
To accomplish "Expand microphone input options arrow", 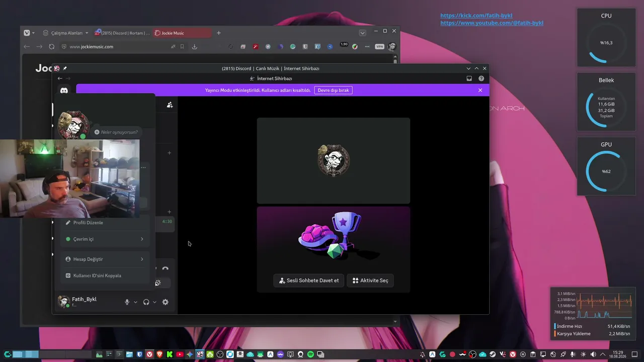I will click(135, 302).
